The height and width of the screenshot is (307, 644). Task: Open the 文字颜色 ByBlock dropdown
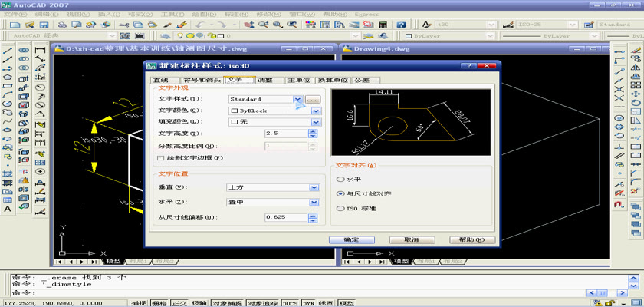[x=315, y=111]
